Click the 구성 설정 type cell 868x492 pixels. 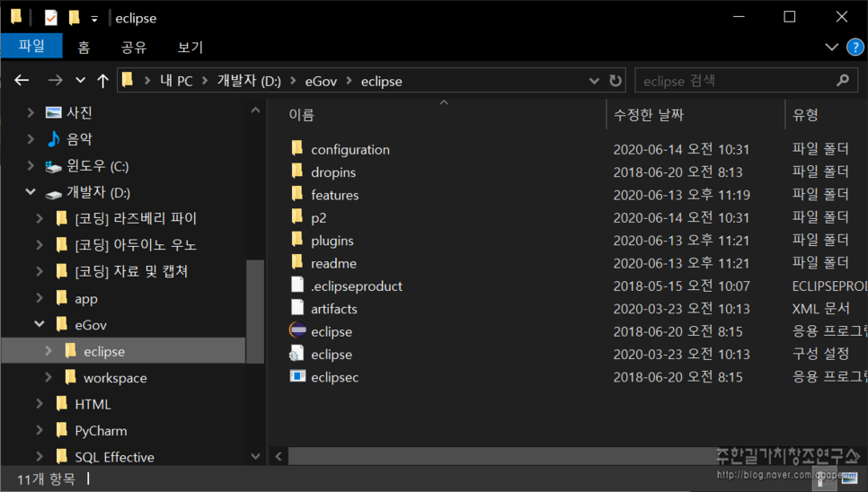(821, 354)
